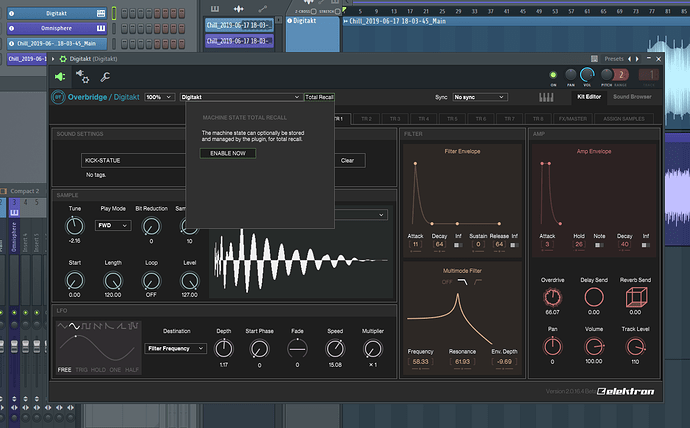Click the green gear icon beside Digitakt title
Viewport: 690px width, 428px height.
[x=63, y=59]
